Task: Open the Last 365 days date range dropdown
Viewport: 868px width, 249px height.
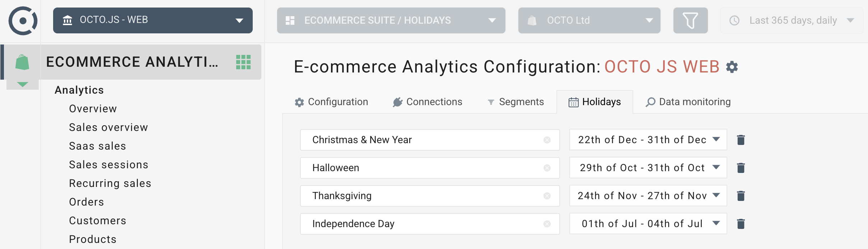Action: tap(791, 20)
